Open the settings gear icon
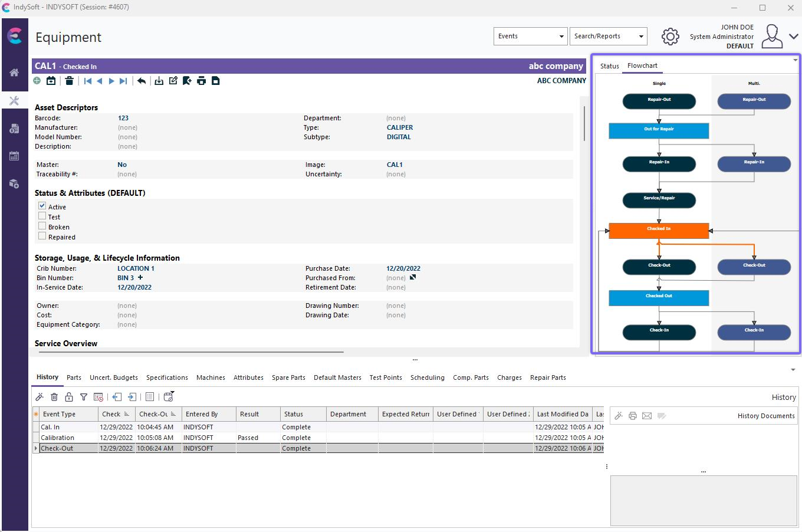The width and height of the screenshot is (802, 532). coord(670,37)
